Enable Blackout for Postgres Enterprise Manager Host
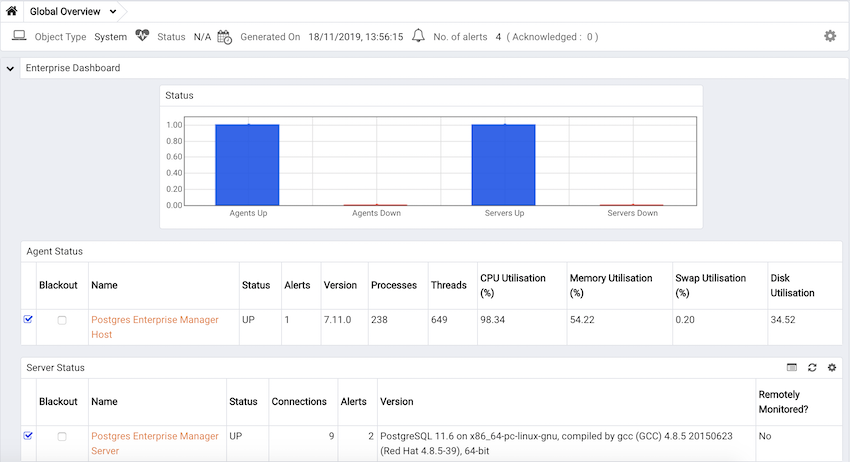The width and height of the screenshot is (850, 462). pyautogui.click(x=62, y=320)
